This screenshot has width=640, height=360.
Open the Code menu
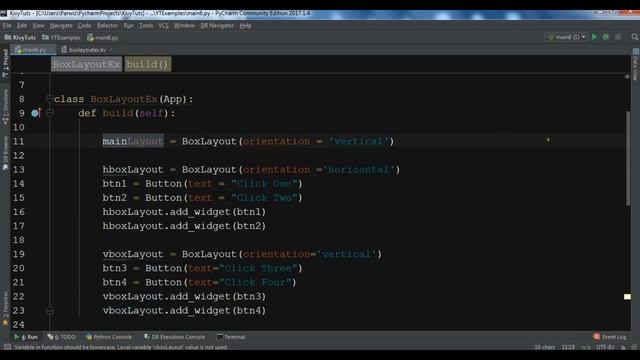[x=84, y=25]
